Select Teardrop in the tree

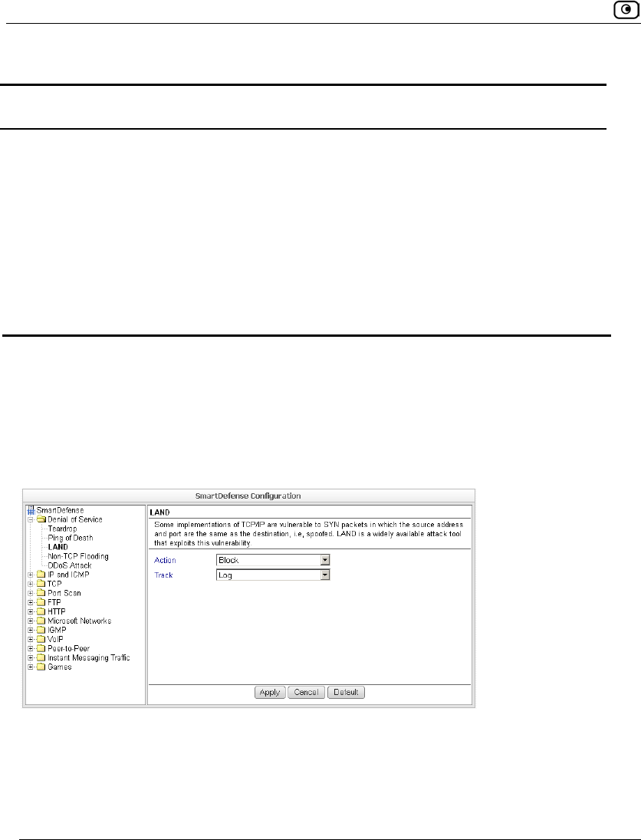tap(62, 529)
